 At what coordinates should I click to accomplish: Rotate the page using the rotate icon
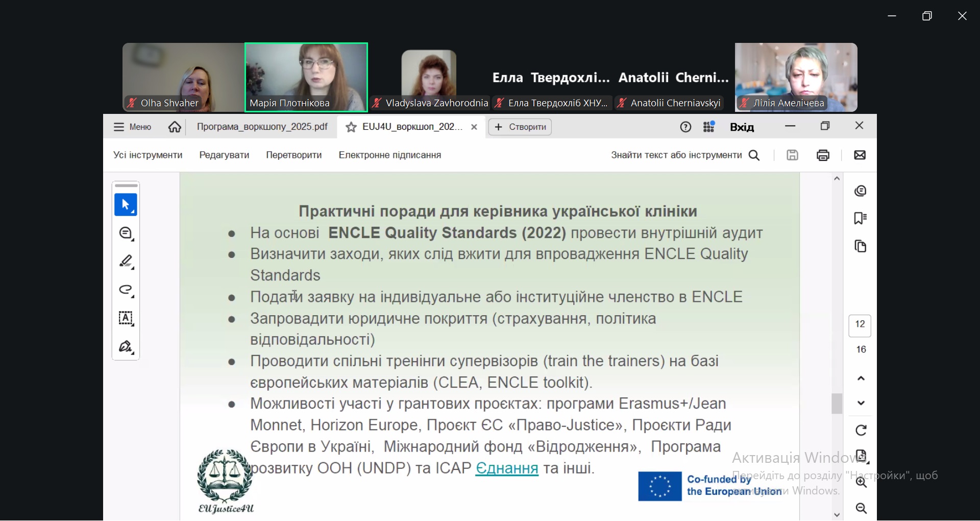(x=861, y=431)
